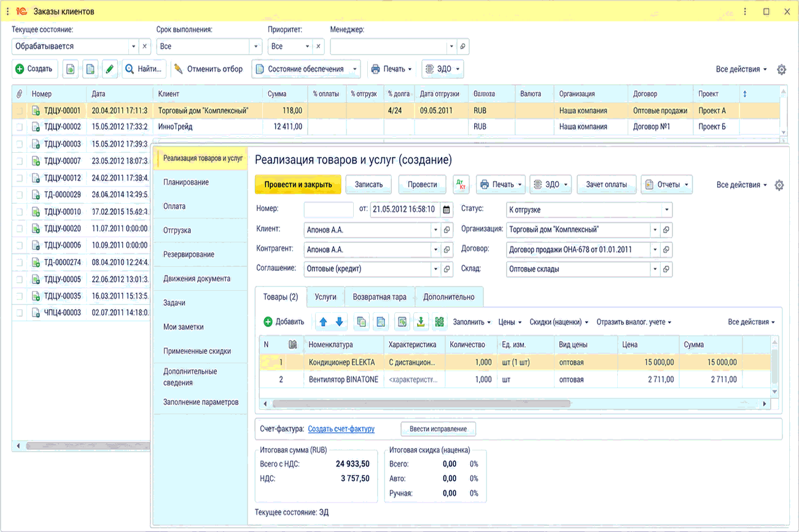The width and height of the screenshot is (799, 532).
Task: Click green plus Добавить in goods table
Action: point(284,322)
